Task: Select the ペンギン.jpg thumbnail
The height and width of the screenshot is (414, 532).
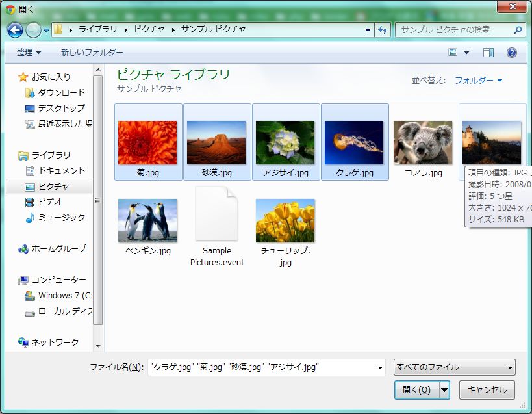Action: click(147, 220)
